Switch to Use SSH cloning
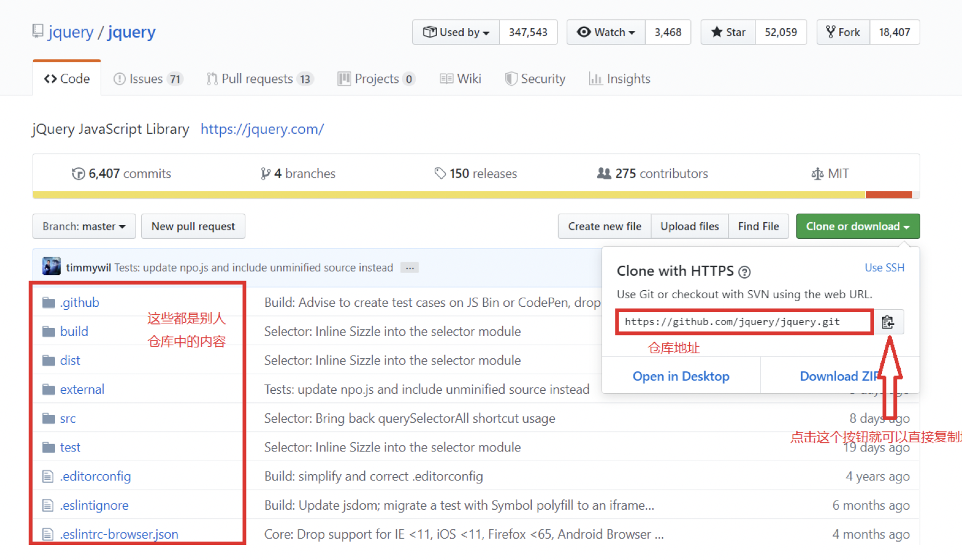The image size is (962, 560). click(x=885, y=267)
